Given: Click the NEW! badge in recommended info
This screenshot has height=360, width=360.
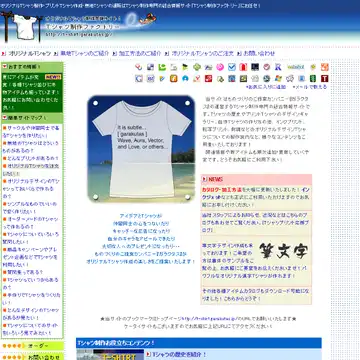Looking at the screenshot, I should [53, 77].
